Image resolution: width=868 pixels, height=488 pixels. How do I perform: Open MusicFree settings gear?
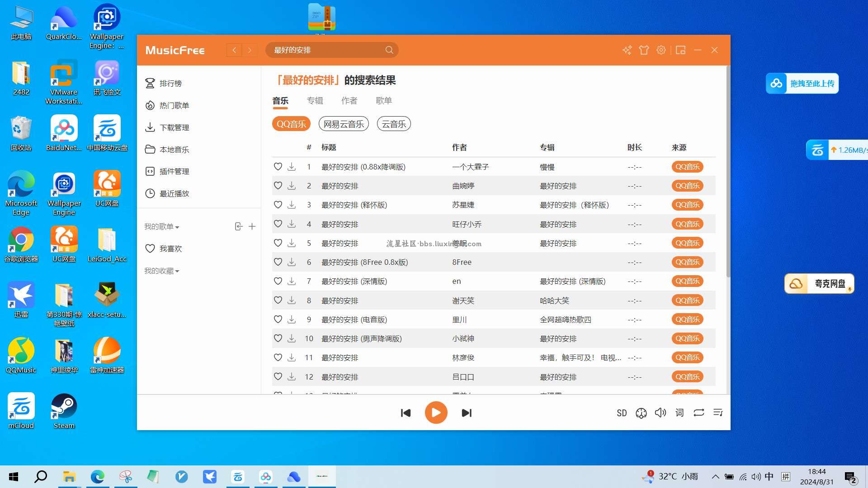click(661, 50)
